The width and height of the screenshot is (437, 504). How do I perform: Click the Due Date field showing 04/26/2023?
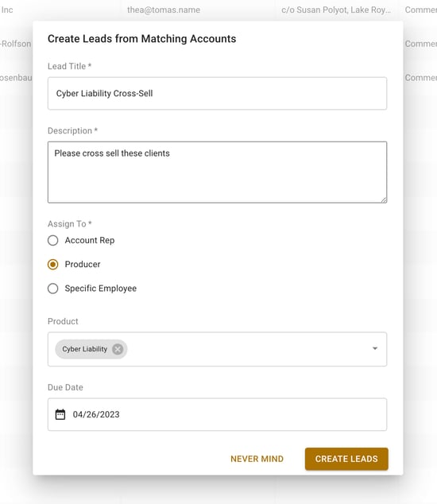217,414
